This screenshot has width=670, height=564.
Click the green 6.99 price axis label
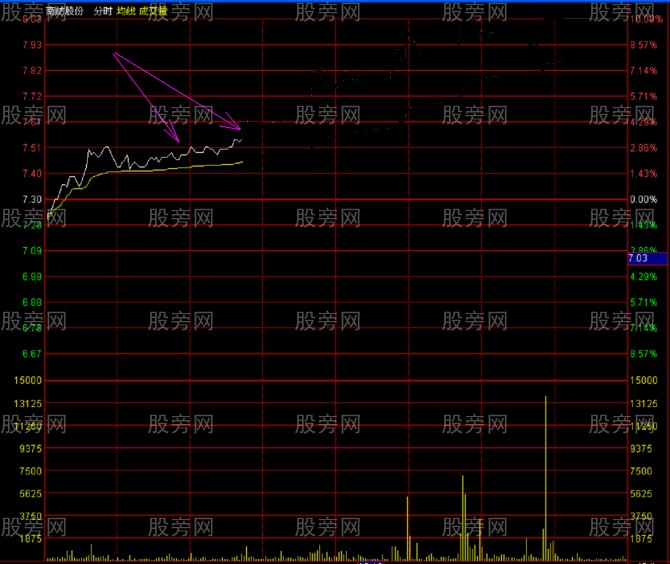coord(32,276)
